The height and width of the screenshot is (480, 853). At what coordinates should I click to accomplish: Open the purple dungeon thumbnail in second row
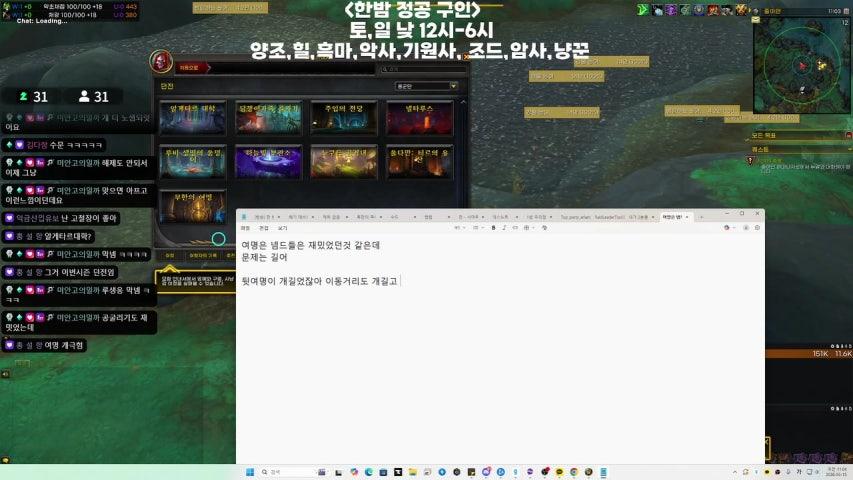point(268,162)
